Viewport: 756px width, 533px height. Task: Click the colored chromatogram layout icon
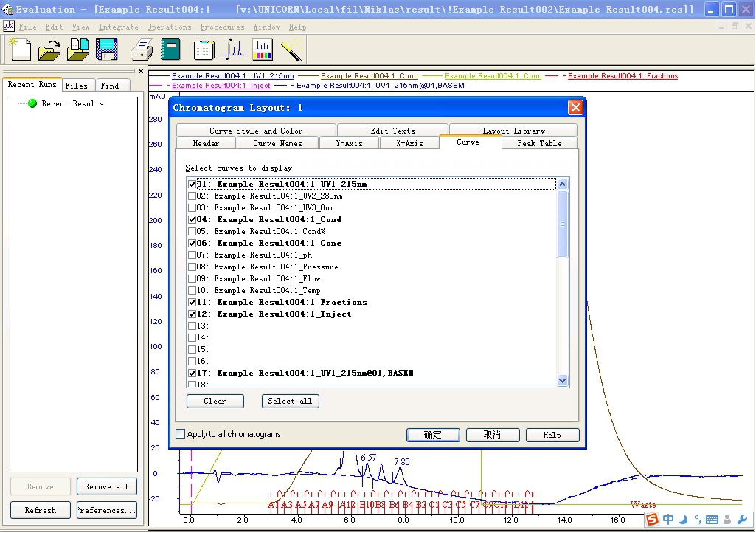coord(263,49)
